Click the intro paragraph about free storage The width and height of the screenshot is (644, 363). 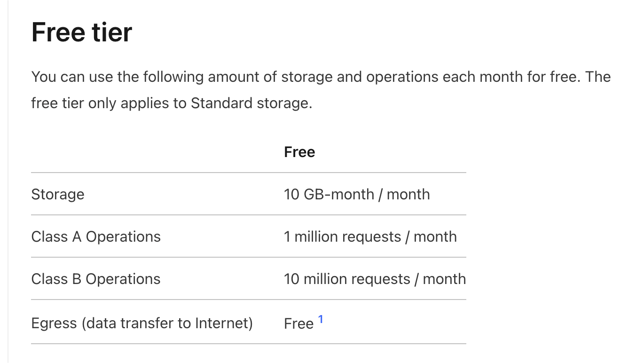click(321, 90)
